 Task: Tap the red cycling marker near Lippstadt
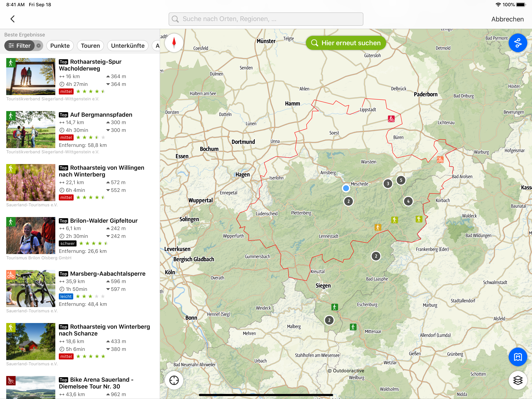(391, 119)
